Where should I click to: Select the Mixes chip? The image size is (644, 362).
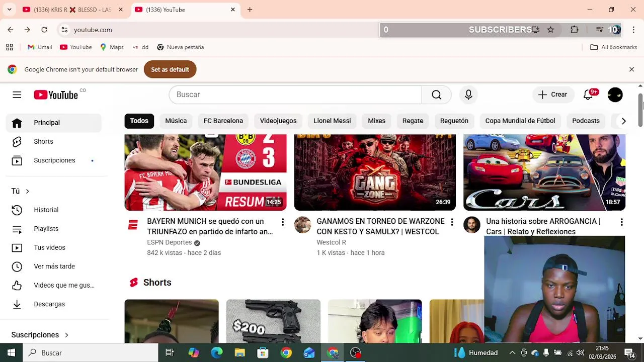[376, 121]
